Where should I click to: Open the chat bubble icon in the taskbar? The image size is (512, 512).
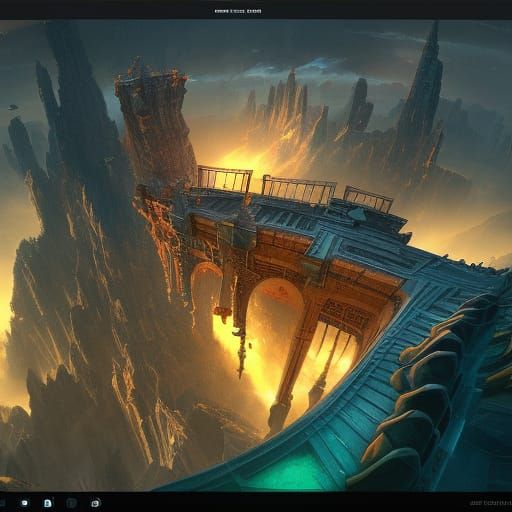[x=24, y=503]
